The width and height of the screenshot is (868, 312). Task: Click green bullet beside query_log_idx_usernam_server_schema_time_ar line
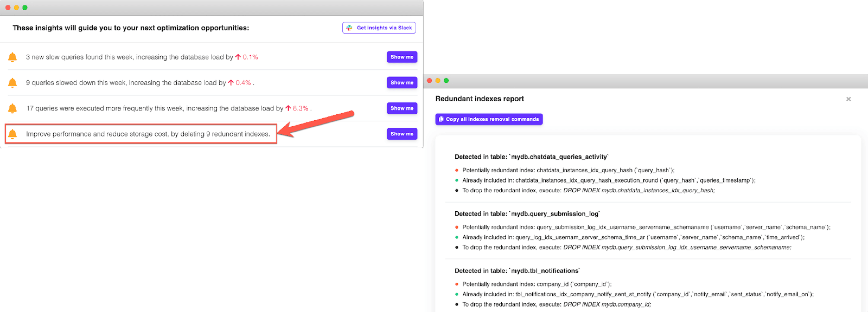pos(457,237)
